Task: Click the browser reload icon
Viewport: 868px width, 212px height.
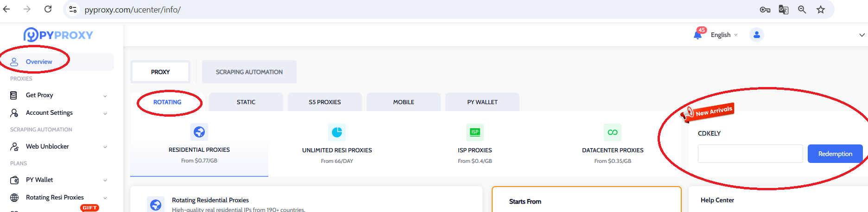Action: click(x=48, y=9)
